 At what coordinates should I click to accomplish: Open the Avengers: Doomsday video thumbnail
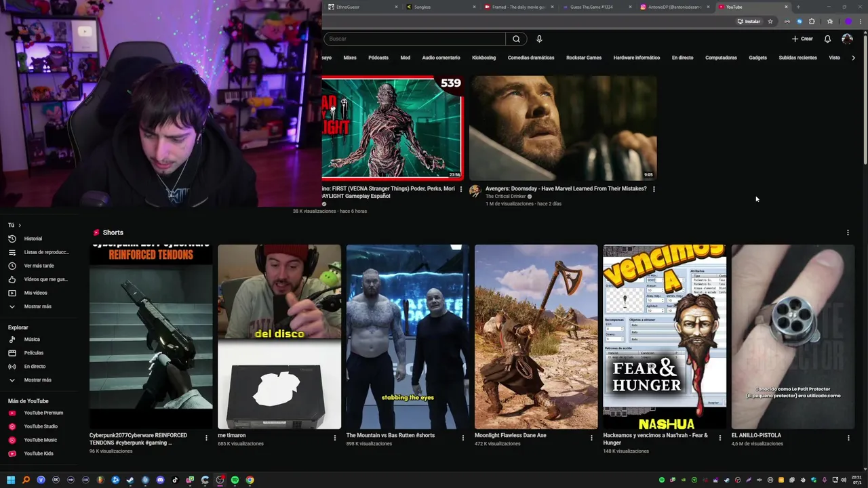click(563, 128)
